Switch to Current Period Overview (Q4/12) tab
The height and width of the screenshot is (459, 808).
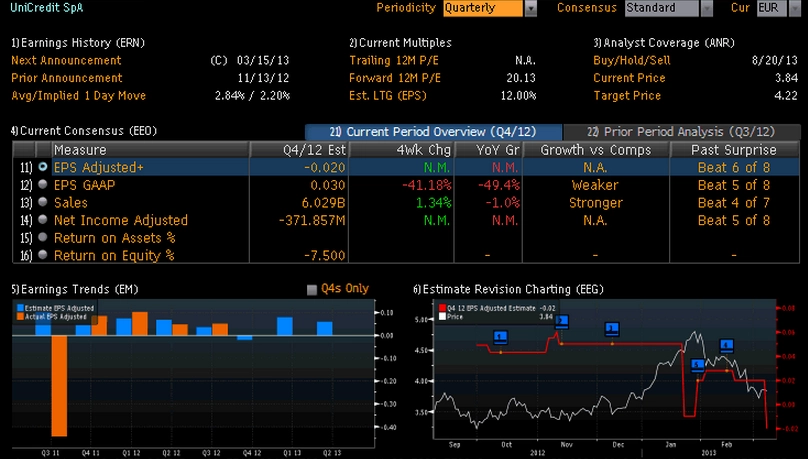(x=433, y=132)
